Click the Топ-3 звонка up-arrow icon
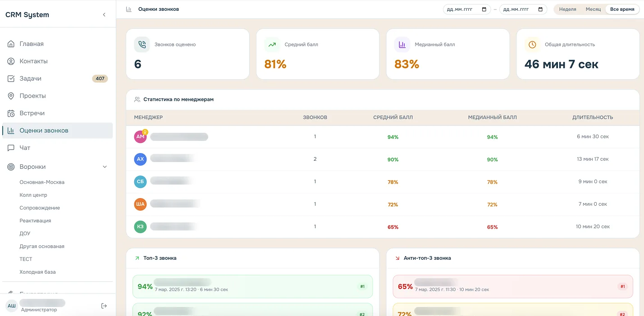The height and width of the screenshot is (316, 644). pos(137,258)
